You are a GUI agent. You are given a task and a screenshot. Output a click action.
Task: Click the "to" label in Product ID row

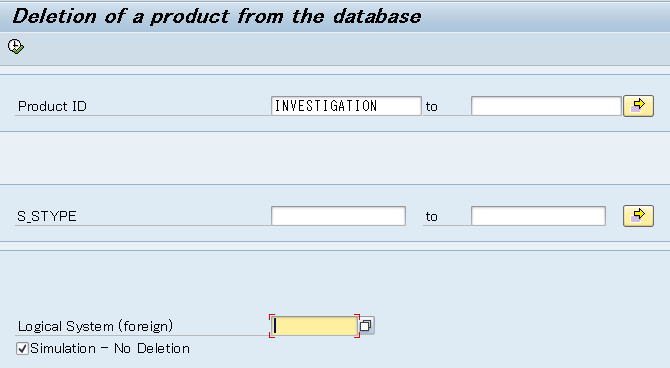click(x=432, y=106)
